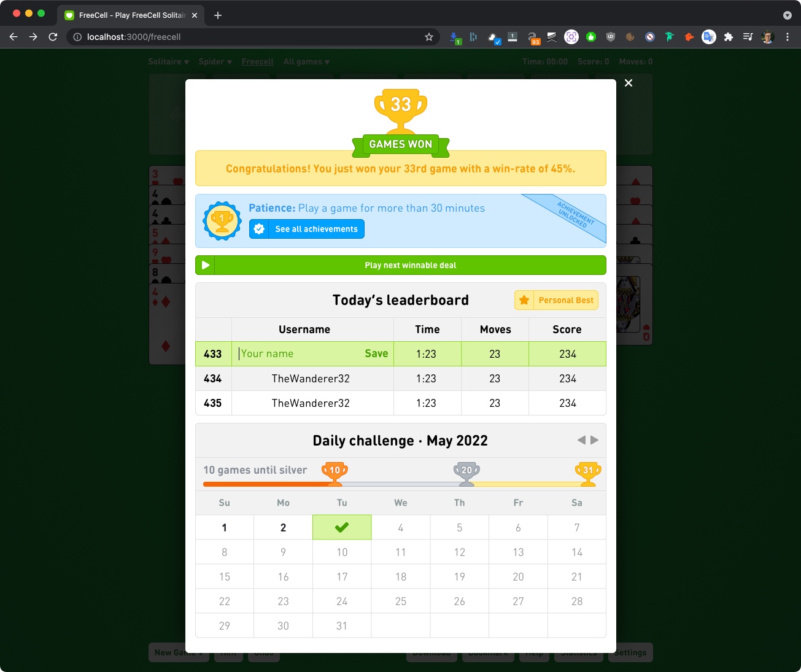Go to next month in daily challenge

coord(594,440)
